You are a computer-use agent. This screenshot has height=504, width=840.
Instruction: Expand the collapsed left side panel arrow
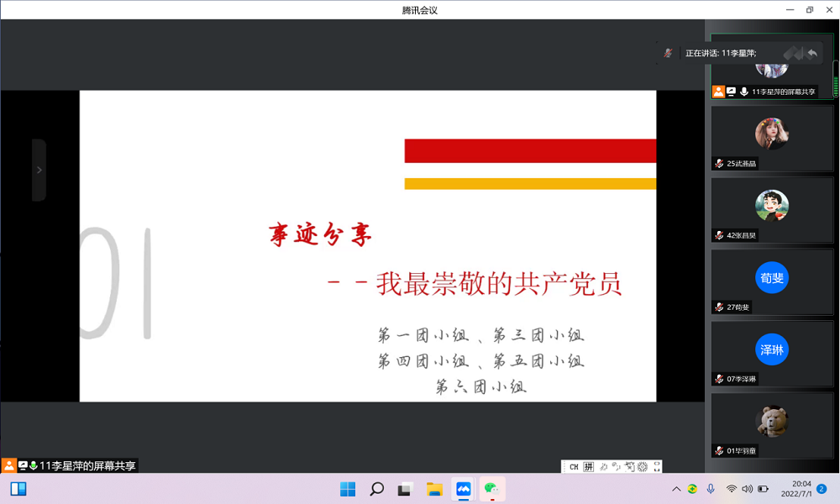(39, 170)
